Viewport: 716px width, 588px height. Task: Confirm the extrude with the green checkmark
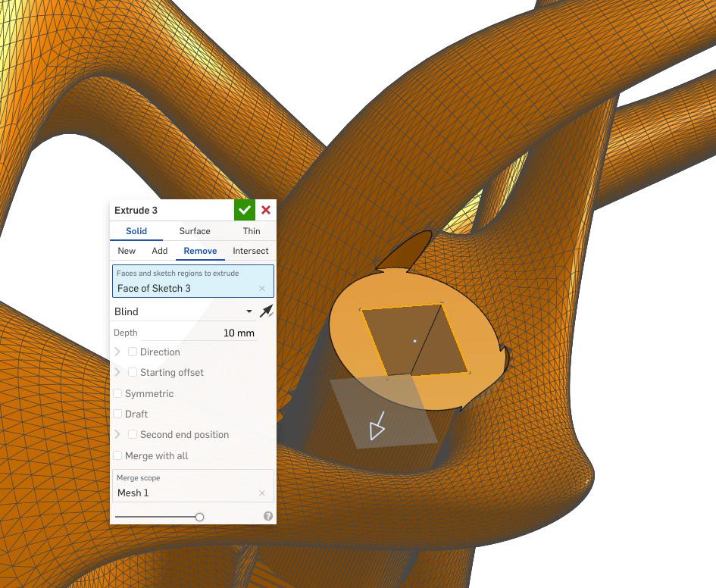pyautogui.click(x=244, y=210)
